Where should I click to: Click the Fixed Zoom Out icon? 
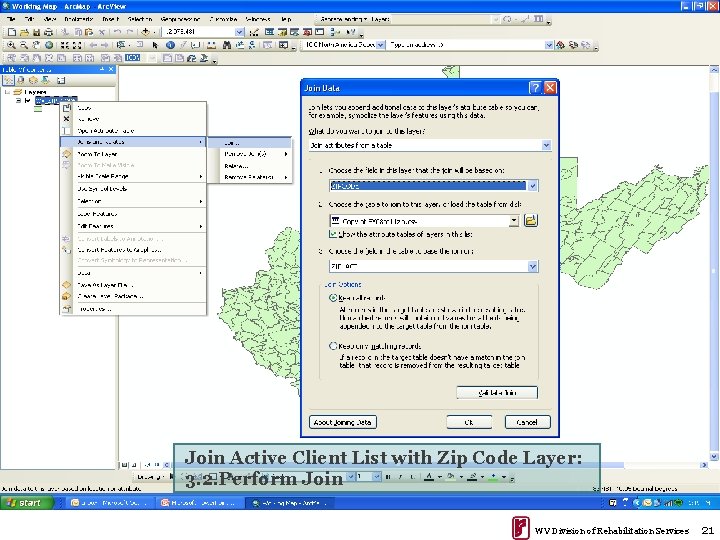click(77, 45)
